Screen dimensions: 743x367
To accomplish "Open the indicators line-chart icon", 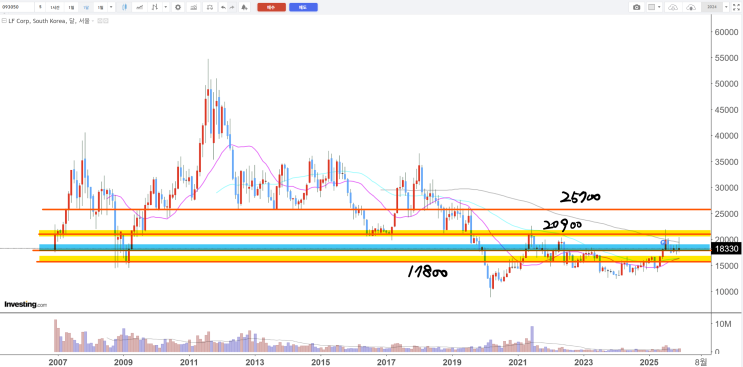I will tap(139, 7).
